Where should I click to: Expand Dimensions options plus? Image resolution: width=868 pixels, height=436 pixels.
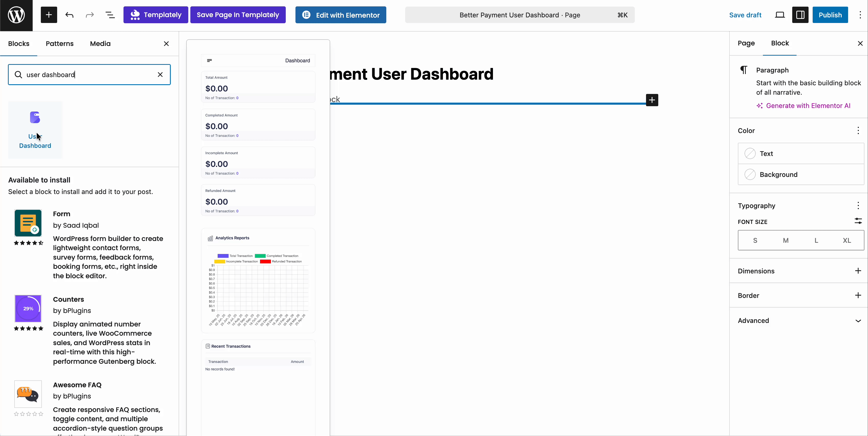(x=858, y=271)
